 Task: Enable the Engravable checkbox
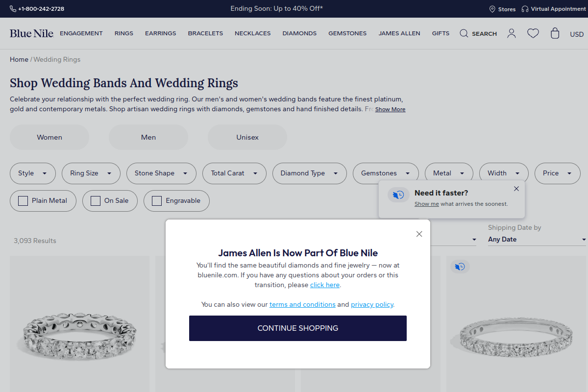coord(157,201)
